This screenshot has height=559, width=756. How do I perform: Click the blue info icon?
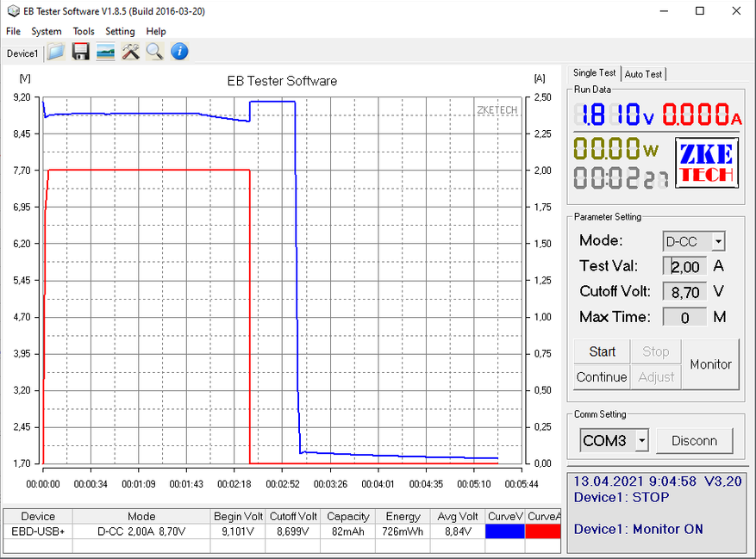point(179,53)
